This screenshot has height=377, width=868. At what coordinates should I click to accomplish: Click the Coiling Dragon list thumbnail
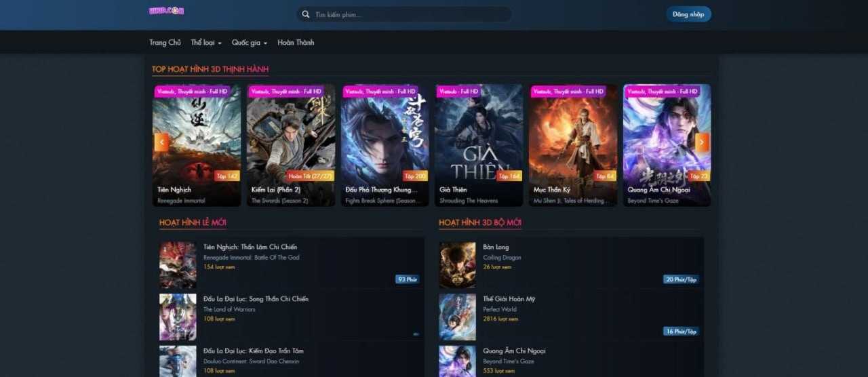tap(457, 265)
